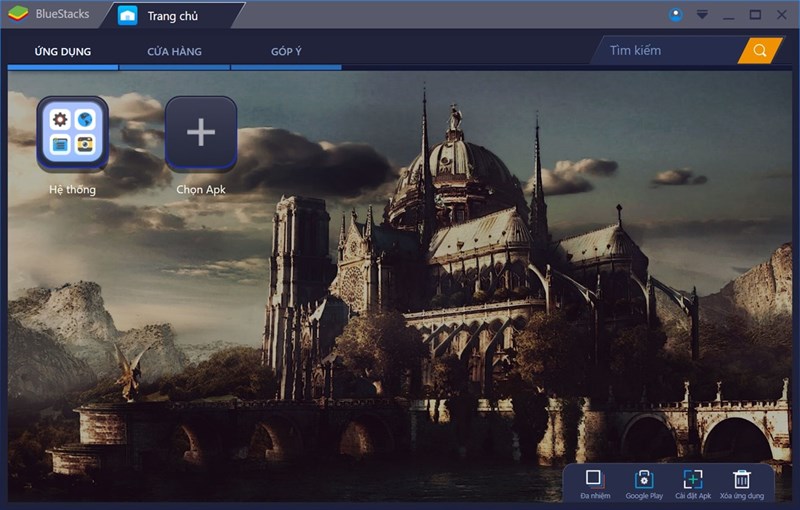This screenshot has width=800, height=510.
Task: Click the orange search magnifier button
Action: (760, 51)
